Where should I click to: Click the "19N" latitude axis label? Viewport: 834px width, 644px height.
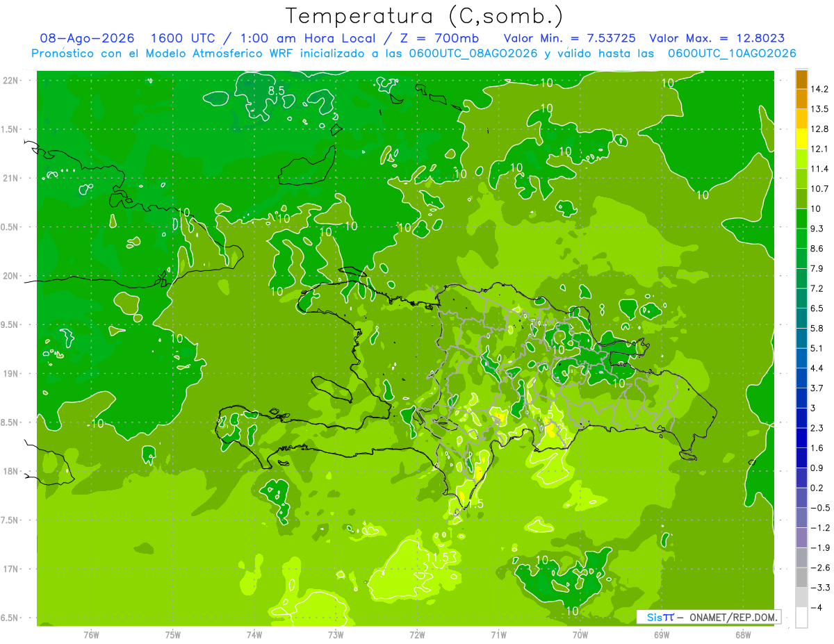[12, 374]
